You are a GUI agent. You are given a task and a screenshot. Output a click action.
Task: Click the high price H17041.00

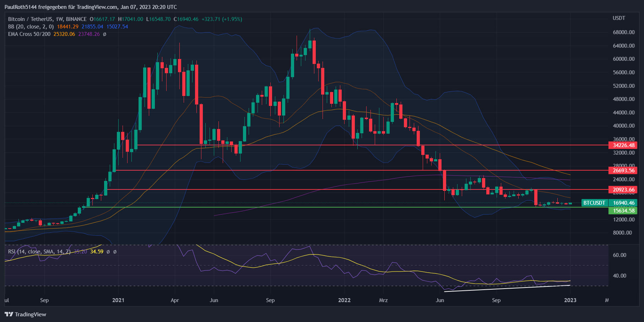tap(131, 19)
